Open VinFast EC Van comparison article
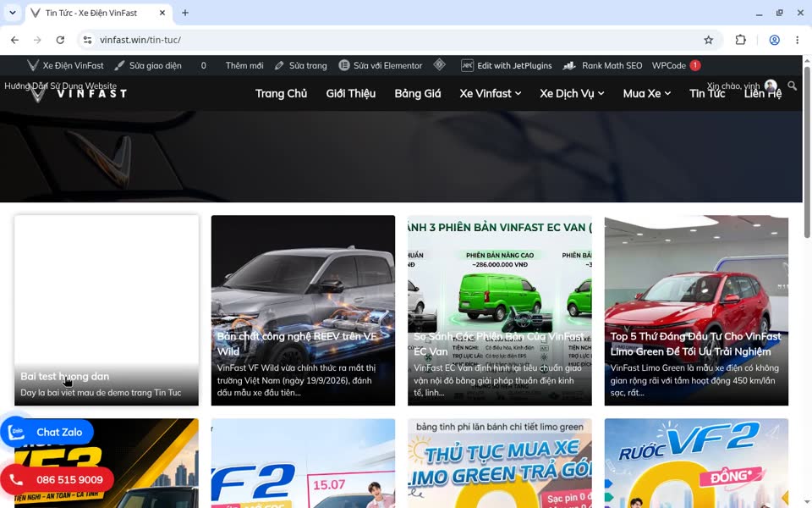Screen dimensions: 812x508 499,344
